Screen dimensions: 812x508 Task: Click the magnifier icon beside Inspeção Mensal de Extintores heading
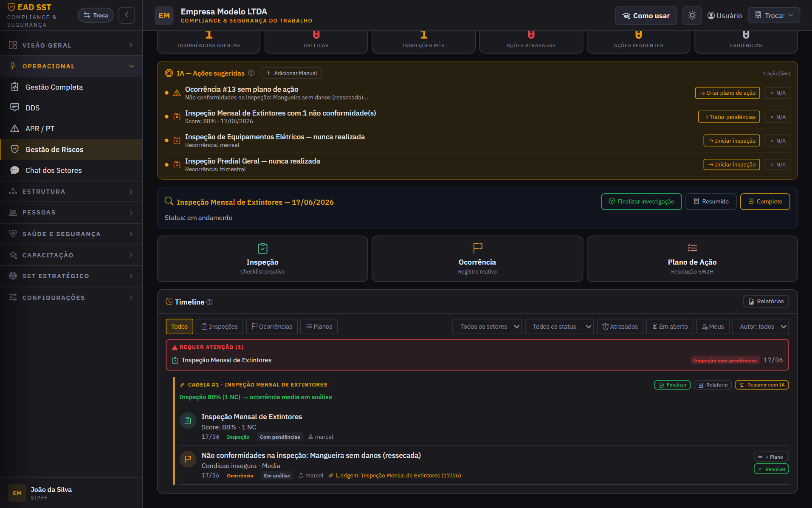(x=169, y=201)
